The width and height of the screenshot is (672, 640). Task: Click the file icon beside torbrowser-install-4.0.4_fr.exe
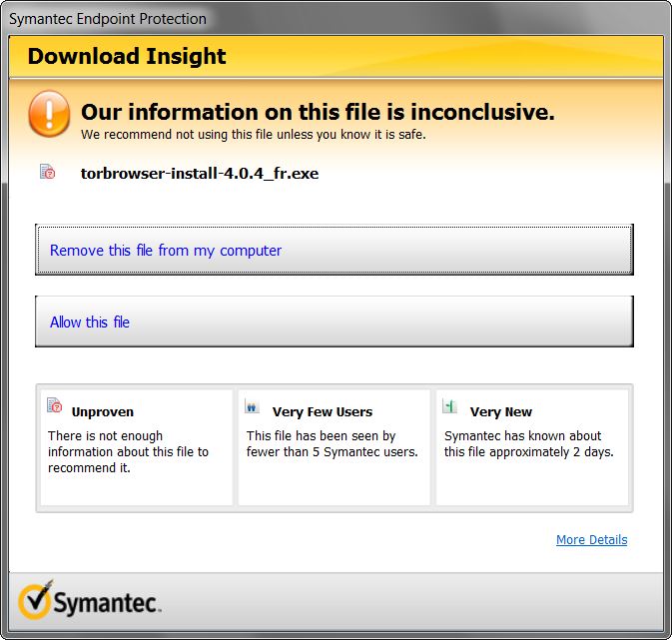click(x=48, y=172)
